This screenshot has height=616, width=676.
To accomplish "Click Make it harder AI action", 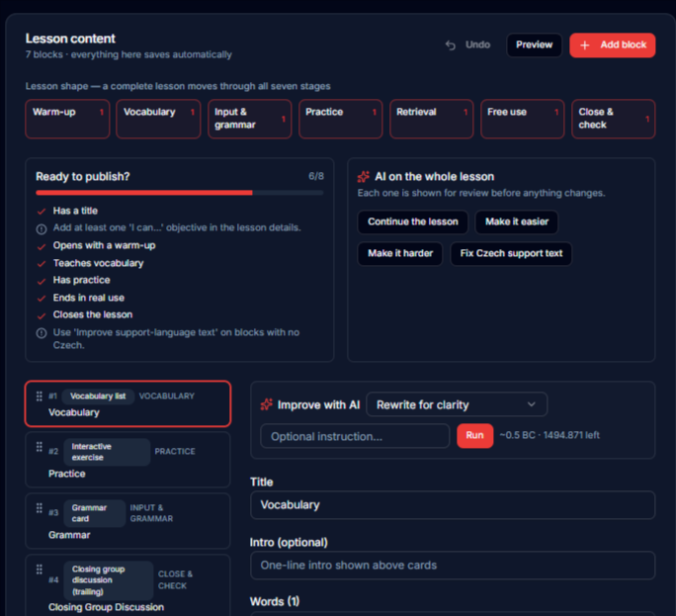I will click(400, 254).
